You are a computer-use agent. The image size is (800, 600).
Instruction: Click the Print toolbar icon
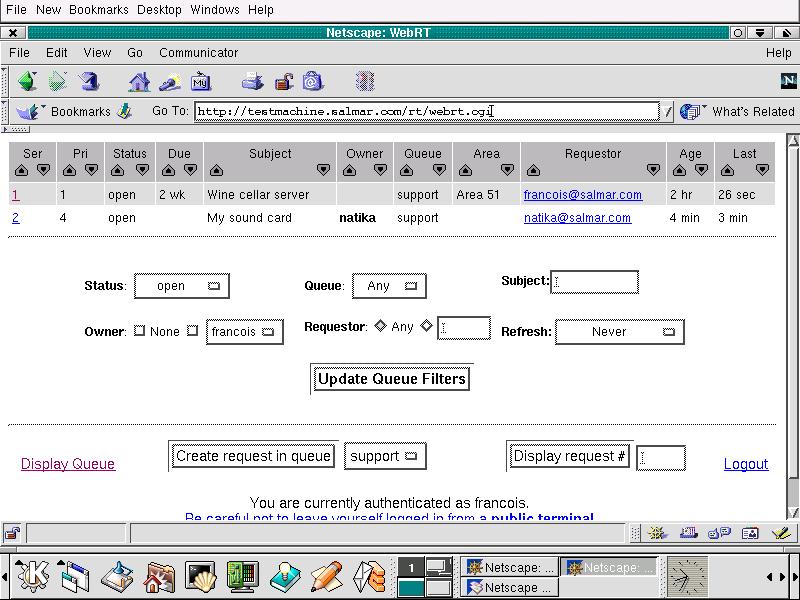point(253,81)
